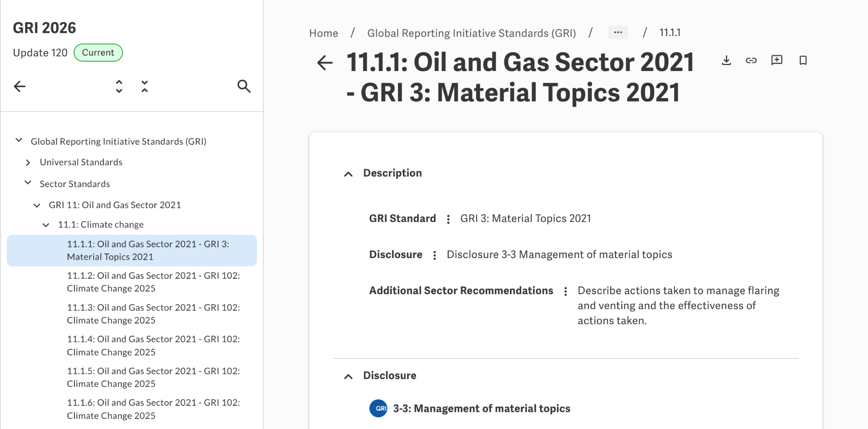
Task: Bookmark this page using the bookmark icon
Action: click(x=803, y=60)
